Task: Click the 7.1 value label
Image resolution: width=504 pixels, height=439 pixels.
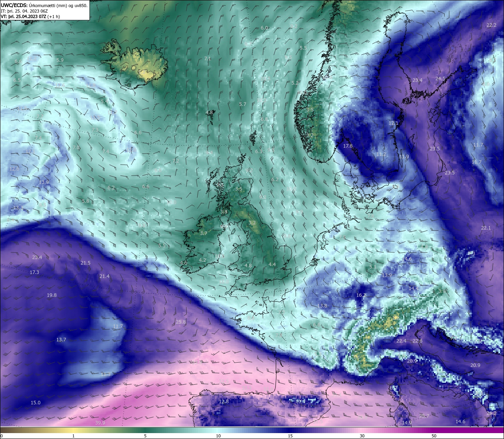Action: coord(208,58)
